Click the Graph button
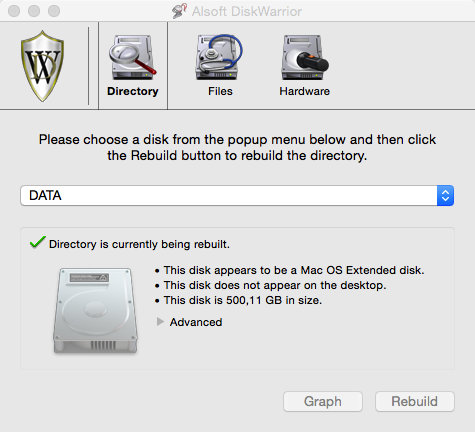 (x=323, y=401)
